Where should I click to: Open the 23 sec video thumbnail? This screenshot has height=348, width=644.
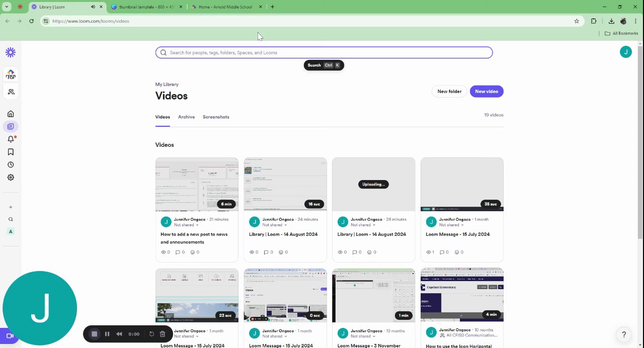tap(197, 295)
